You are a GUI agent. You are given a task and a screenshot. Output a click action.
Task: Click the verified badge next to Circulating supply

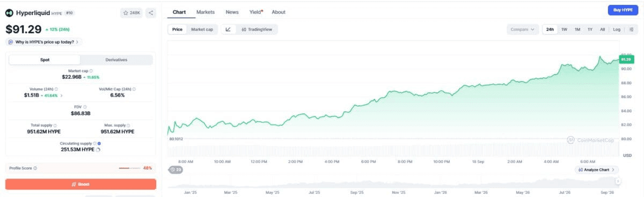point(100,143)
